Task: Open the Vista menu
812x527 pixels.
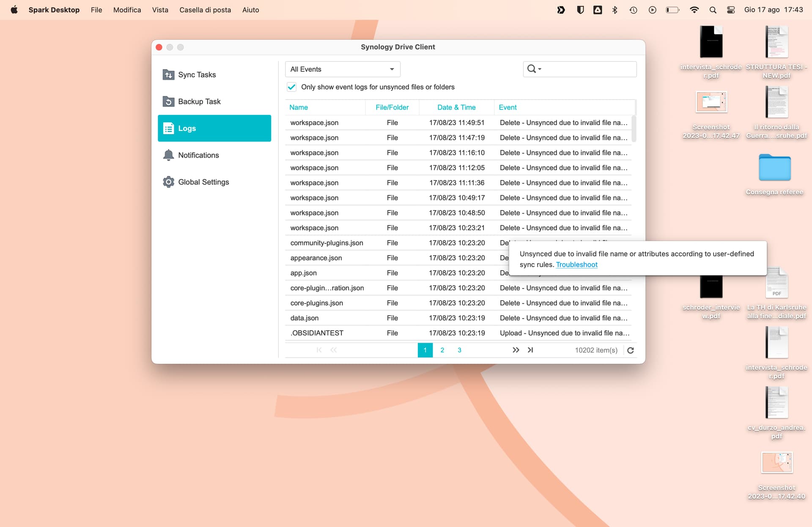Action: 160,10
